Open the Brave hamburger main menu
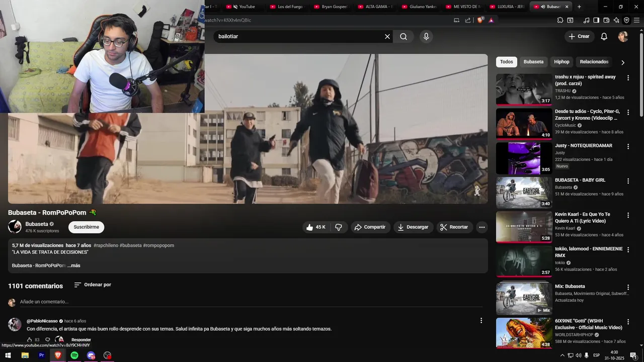 pyautogui.click(x=637, y=20)
